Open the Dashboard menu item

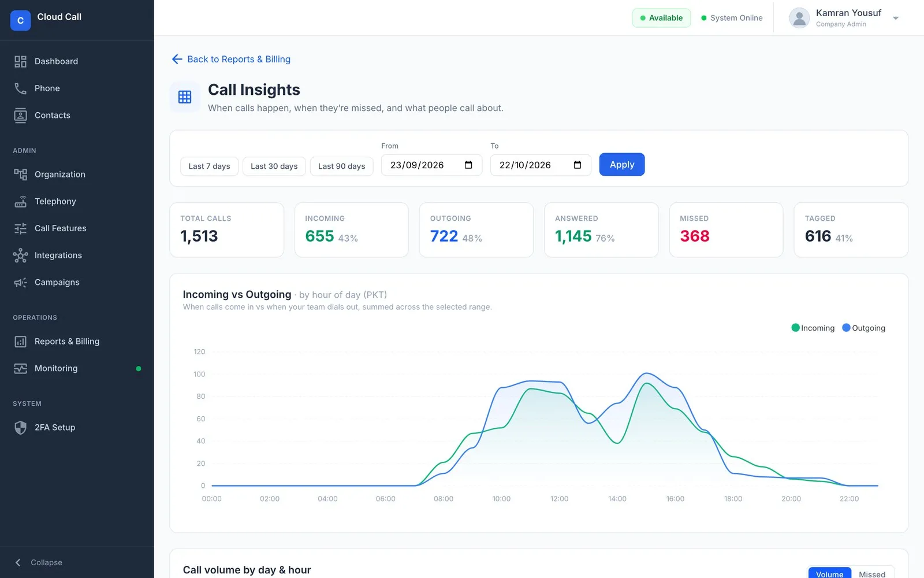77,61
